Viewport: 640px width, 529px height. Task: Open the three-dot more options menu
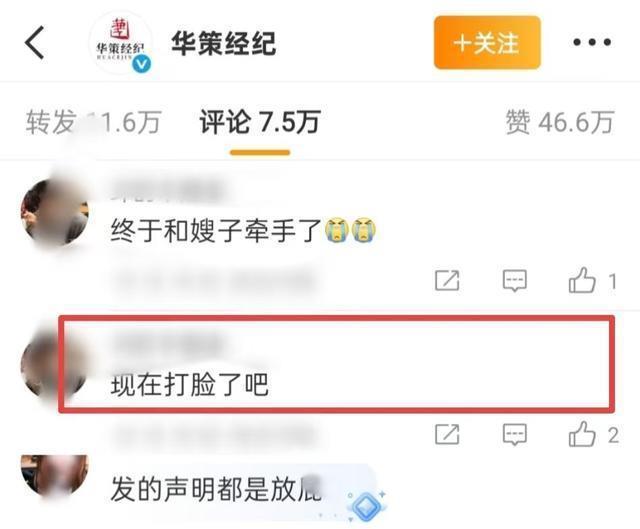pyautogui.click(x=592, y=42)
